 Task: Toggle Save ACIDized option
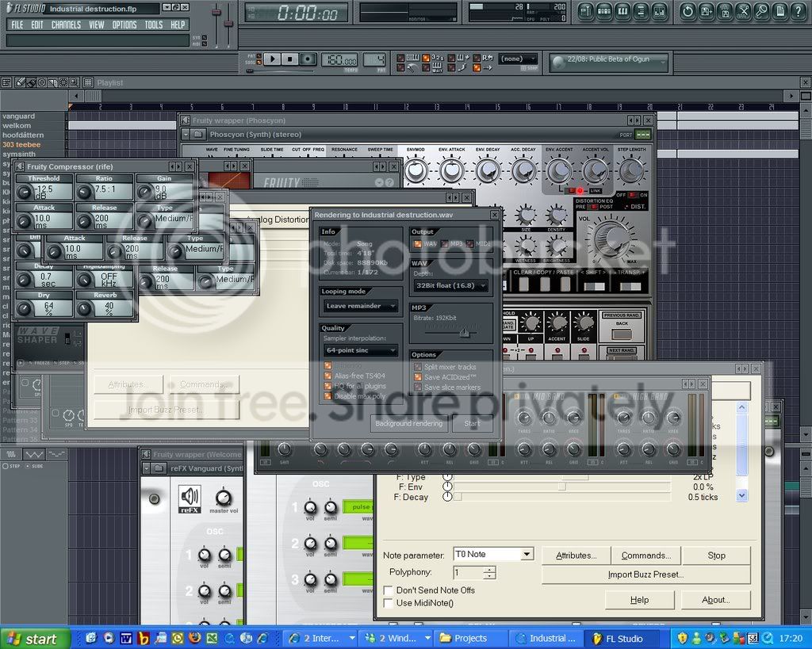418,377
